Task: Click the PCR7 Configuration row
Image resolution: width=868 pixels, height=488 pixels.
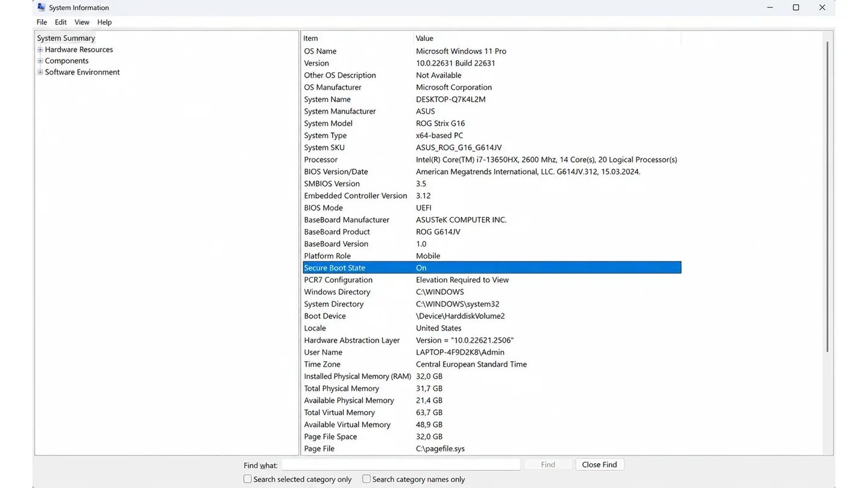Action: pyautogui.click(x=492, y=280)
